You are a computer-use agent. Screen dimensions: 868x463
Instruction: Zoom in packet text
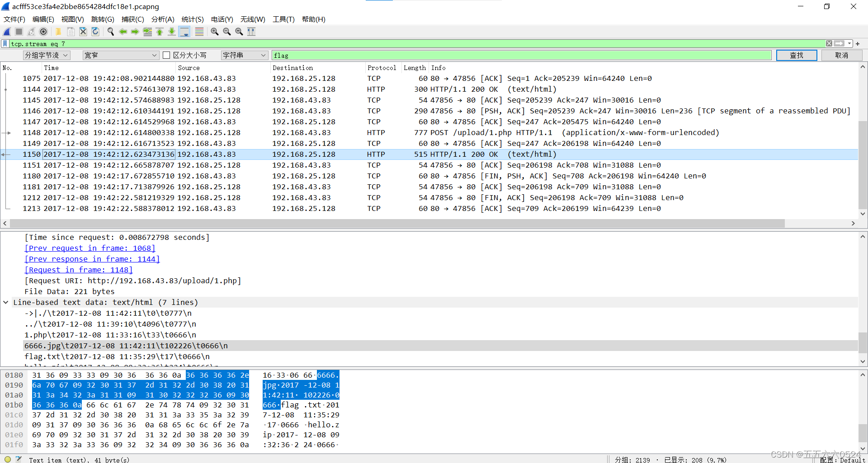(214, 32)
